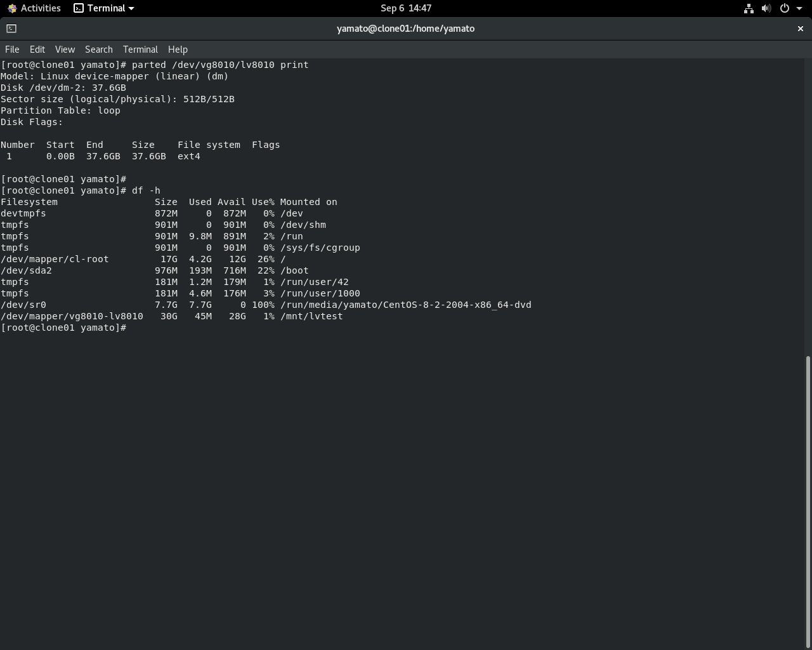Open the Edit menu
Viewport: 812px width, 650px height.
pos(37,50)
